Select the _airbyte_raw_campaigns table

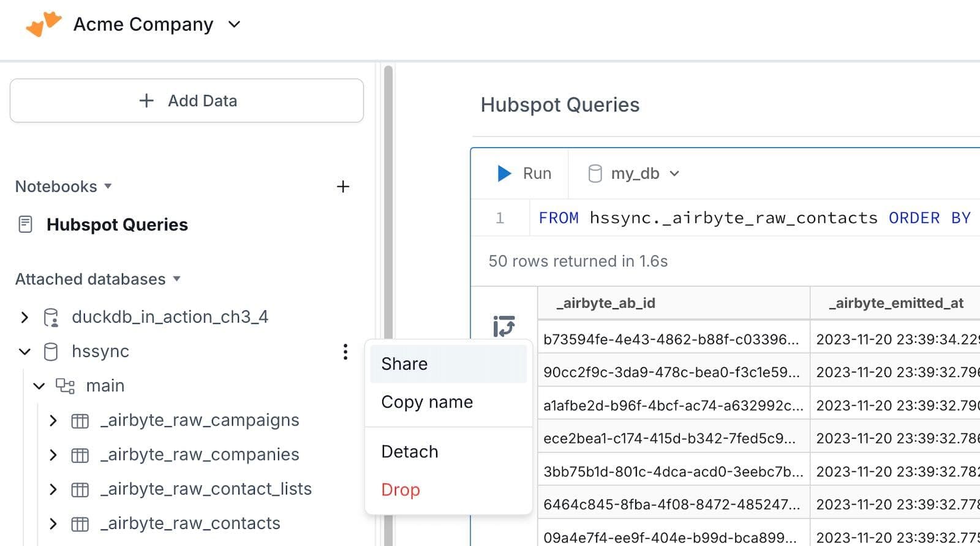pyautogui.click(x=200, y=421)
